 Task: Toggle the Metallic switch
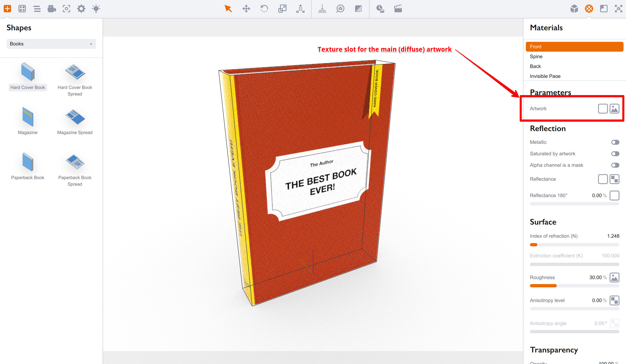pyautogui.click(x=615, y=142)
